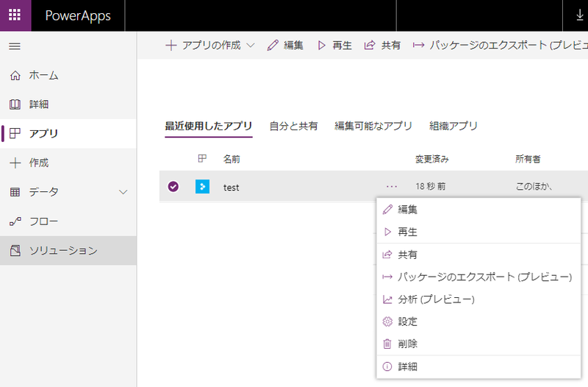The height and width of the screenshot is (387, 588).
Task: Switch to 組織アプリ tab
Action: (453, 126)
